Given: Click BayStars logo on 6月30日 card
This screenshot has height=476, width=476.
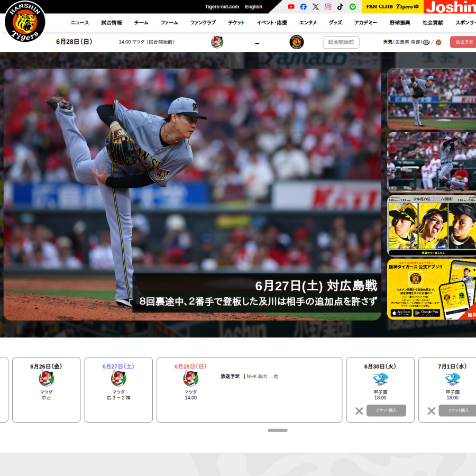Looking at the screenshot, I should tap(380, 379).
